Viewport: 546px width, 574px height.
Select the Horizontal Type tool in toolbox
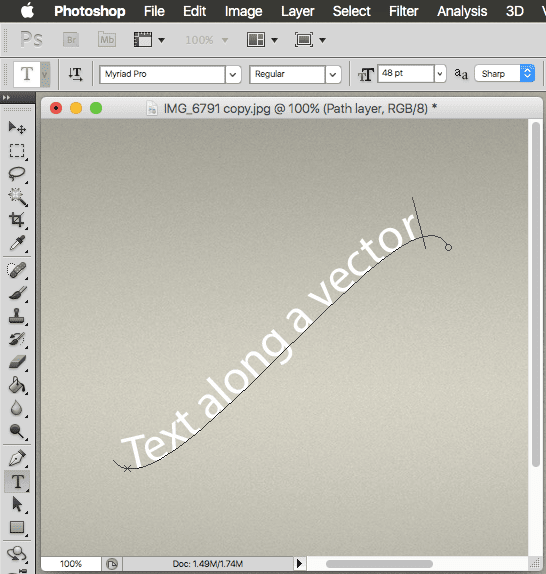17,481
